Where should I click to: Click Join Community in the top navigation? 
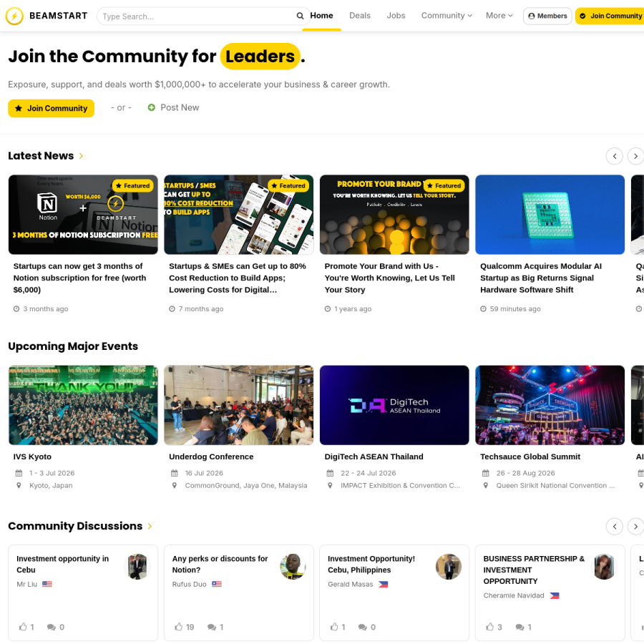(x=610, y=16)
